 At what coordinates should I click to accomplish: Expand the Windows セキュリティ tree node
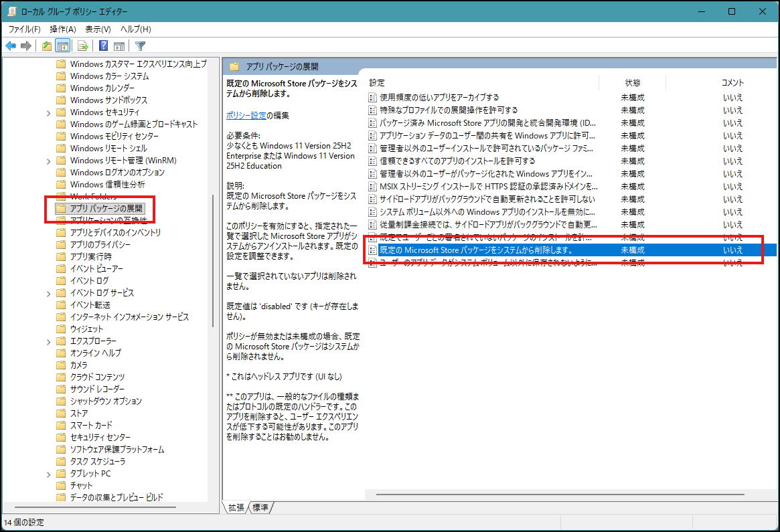(x=49, y=112)
